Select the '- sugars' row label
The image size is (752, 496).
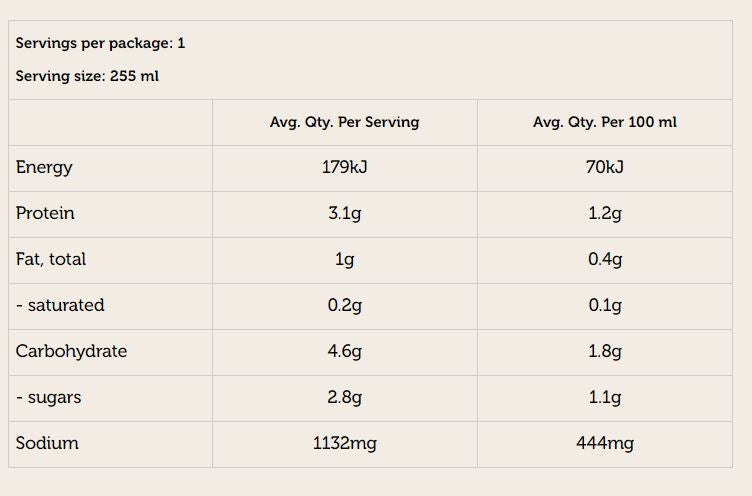pos(49,397)
